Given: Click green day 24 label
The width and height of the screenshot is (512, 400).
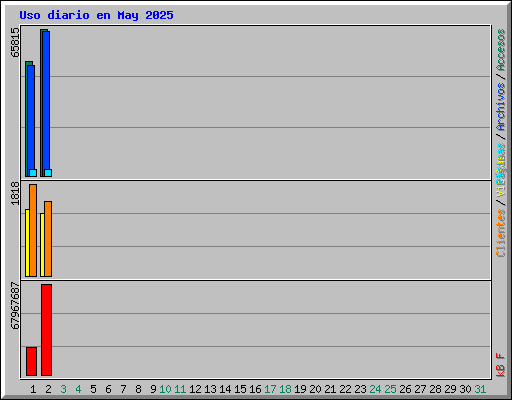Looking at the screenshot, I should 375,389.
